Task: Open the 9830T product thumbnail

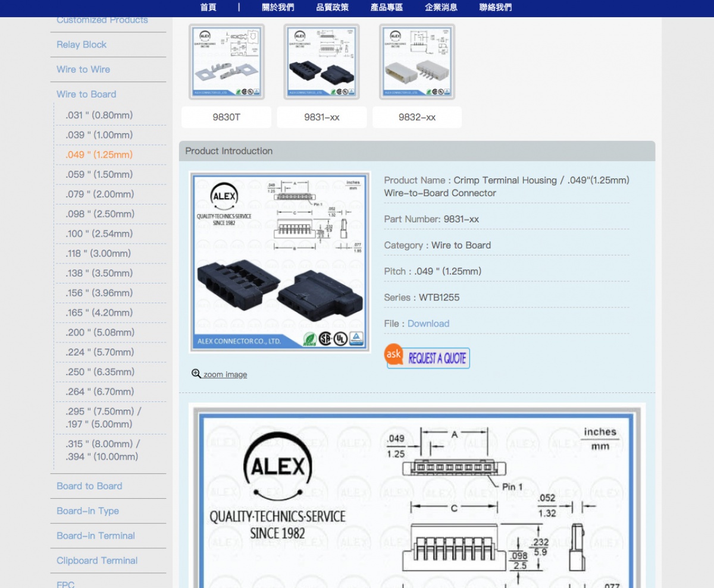Action: click(227, 62)
